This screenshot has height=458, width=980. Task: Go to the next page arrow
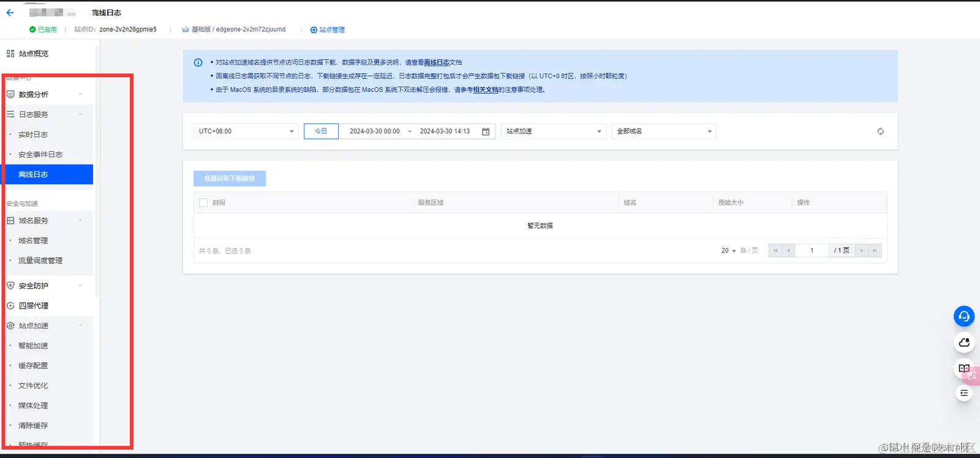point(862,250)
